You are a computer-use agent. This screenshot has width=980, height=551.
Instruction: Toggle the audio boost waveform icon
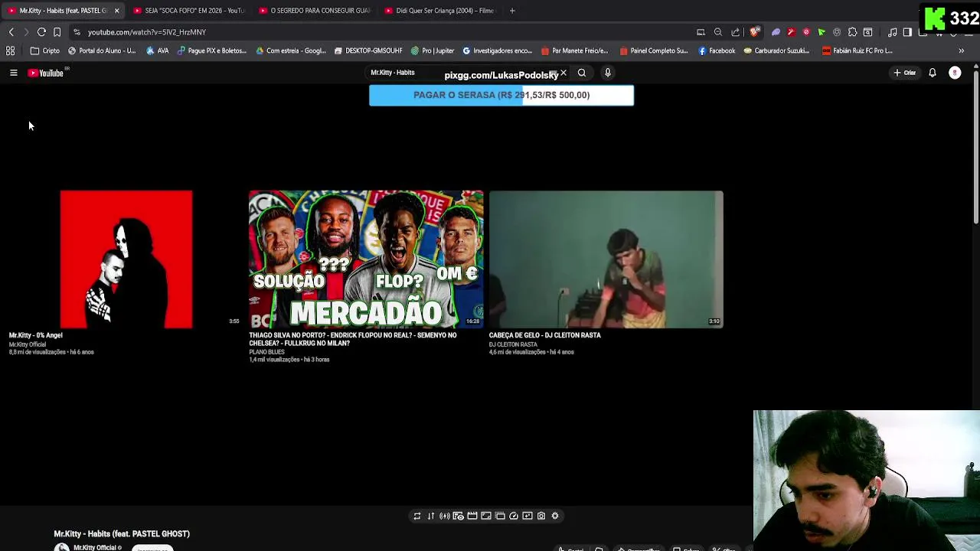coord(445,516)
